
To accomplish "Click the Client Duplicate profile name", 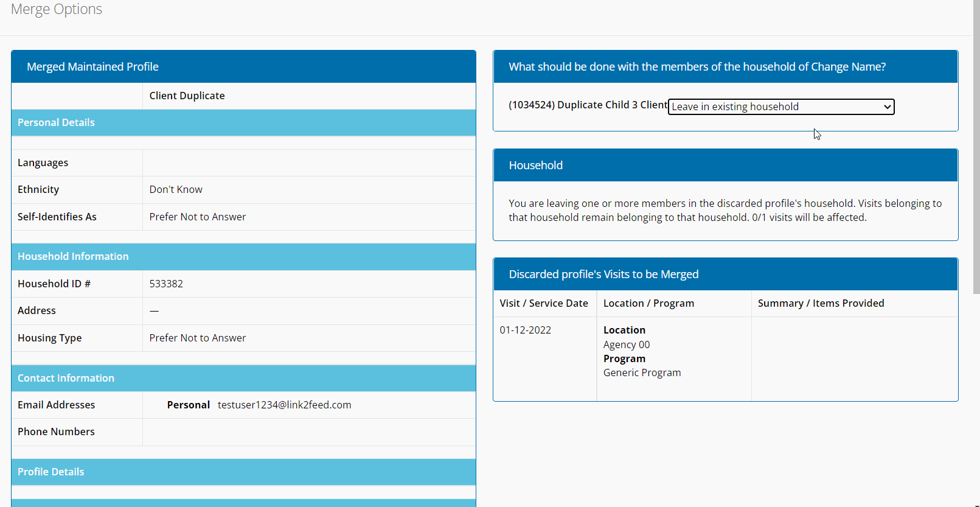I will pos(187,96).
